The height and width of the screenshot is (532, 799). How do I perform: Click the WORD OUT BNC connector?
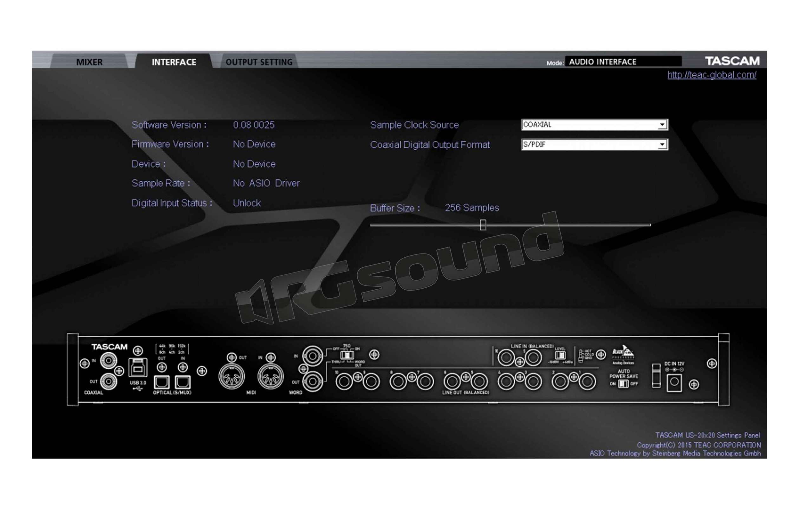point(313,382)
